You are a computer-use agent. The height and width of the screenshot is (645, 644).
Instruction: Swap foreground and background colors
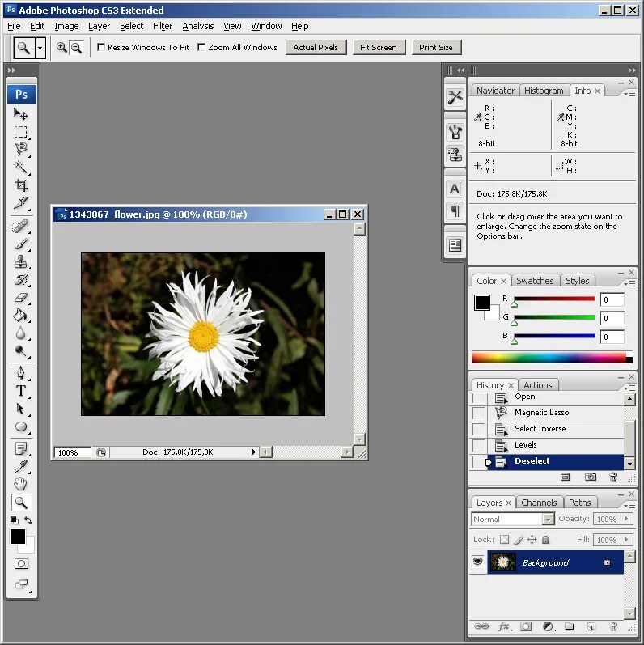tap(28, 520)
